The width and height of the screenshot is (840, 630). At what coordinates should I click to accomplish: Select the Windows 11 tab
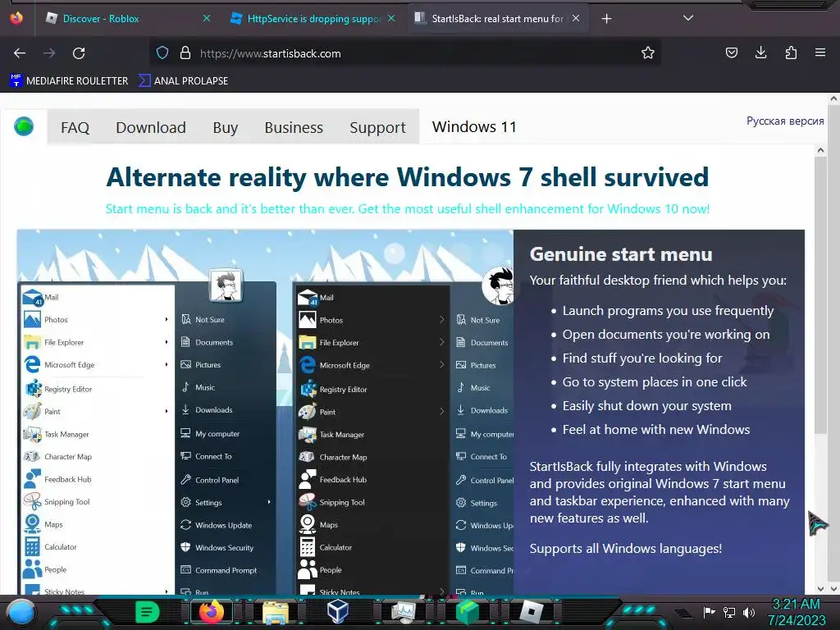point(474,127)
